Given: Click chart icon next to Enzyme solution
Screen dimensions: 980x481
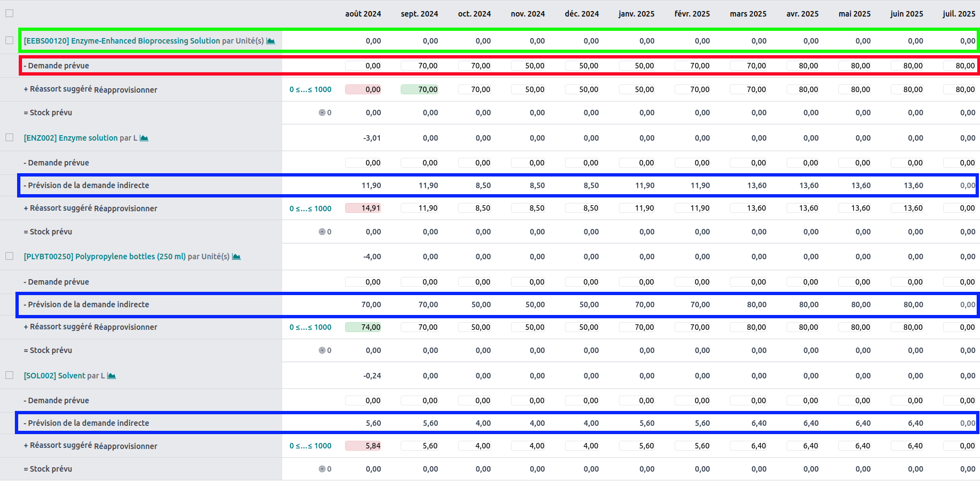Looking at the screenshot, I should pos(144,138).
